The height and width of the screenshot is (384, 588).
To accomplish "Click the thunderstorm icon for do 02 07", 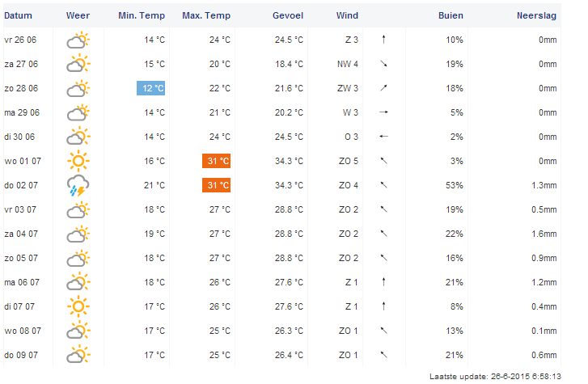I will pyautogui.click(x=78, y=185).
